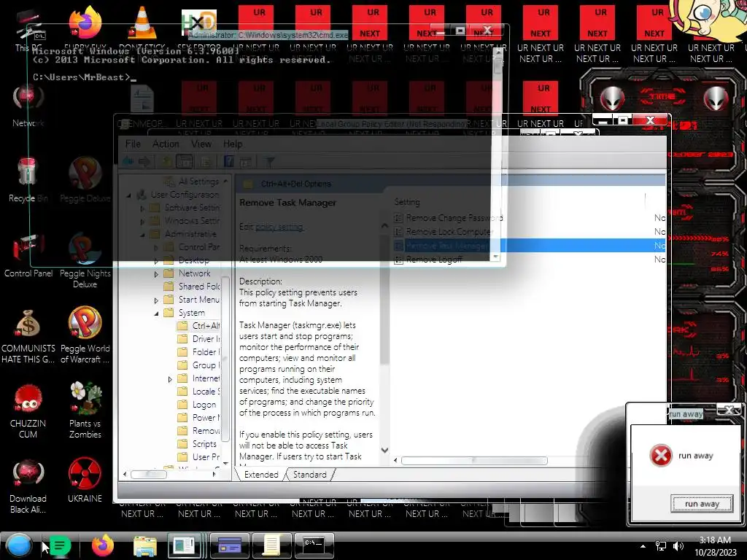Screen dimensions: 747x560
Task: Click settings list horizontal scrollbar
Action: [x=474, y=461]
